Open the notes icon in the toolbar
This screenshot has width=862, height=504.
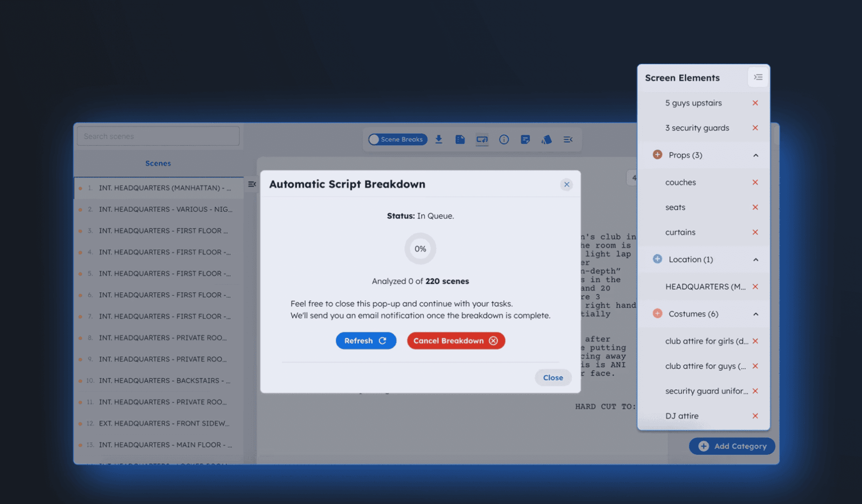point(525,139)
